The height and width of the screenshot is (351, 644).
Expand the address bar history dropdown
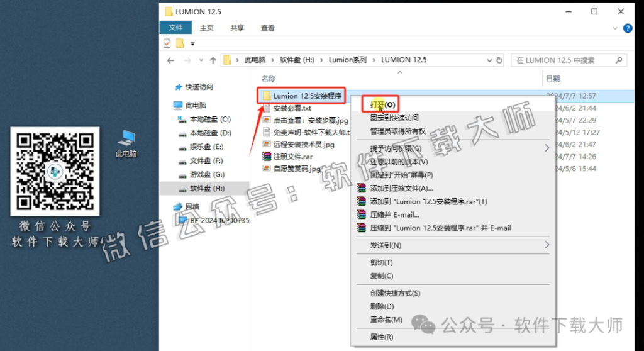pos(489,60)
